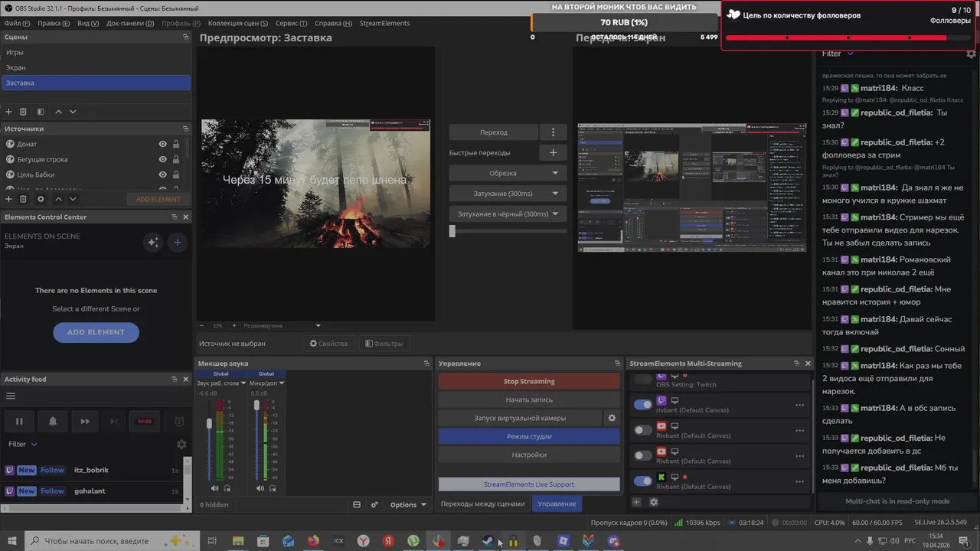Viewport: 980px width, 551px height.
Task: Open the Файл menu
Action: [15, 23]
